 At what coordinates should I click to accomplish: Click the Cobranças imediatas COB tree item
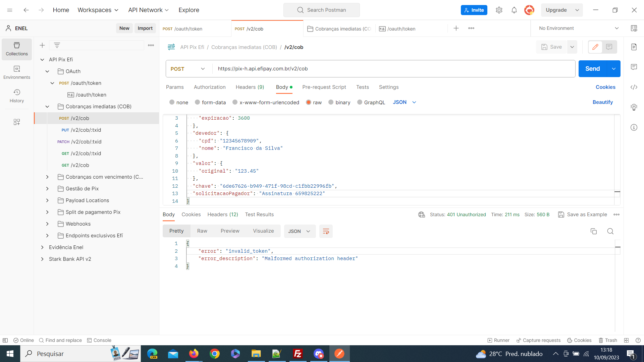(98, 107)
